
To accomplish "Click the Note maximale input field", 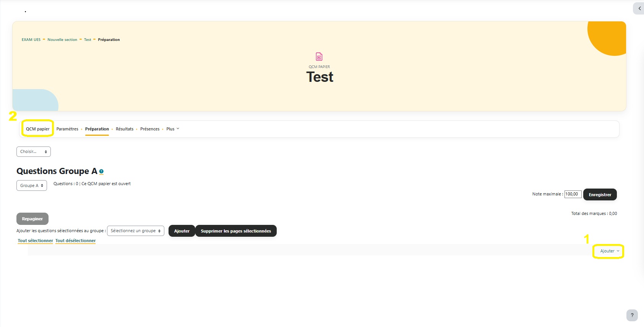I will click(x=573, y=194).
